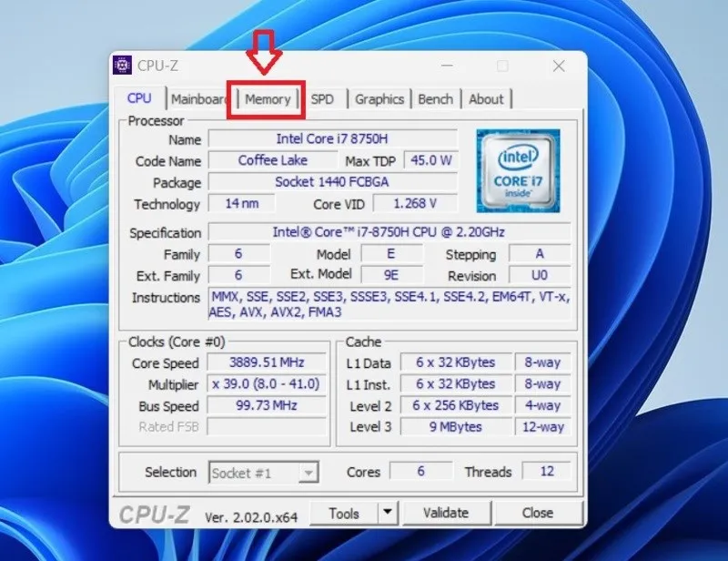Viewport: 728px width, 561px height.
Task: Select the CPU tab
Action: (138, 98)
